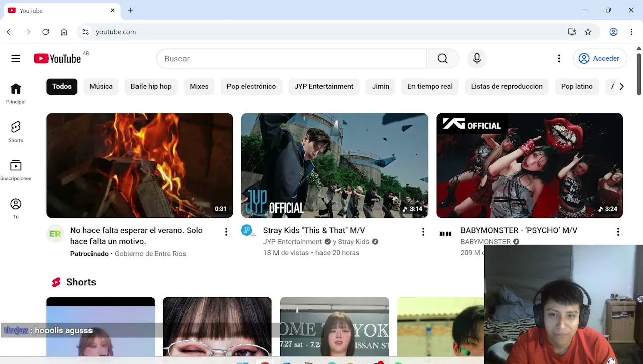This screenshot has height=364, width=643.
Task: Click the Stray Kids "This & That" M/V title
Action: tap(314, 230)
